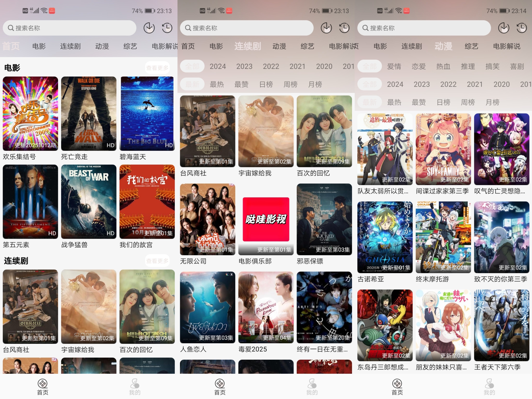Open the 哒哇影视 电影俱乐部 poster
Screen dimensions: 532x399
click(x=266, y=219)
